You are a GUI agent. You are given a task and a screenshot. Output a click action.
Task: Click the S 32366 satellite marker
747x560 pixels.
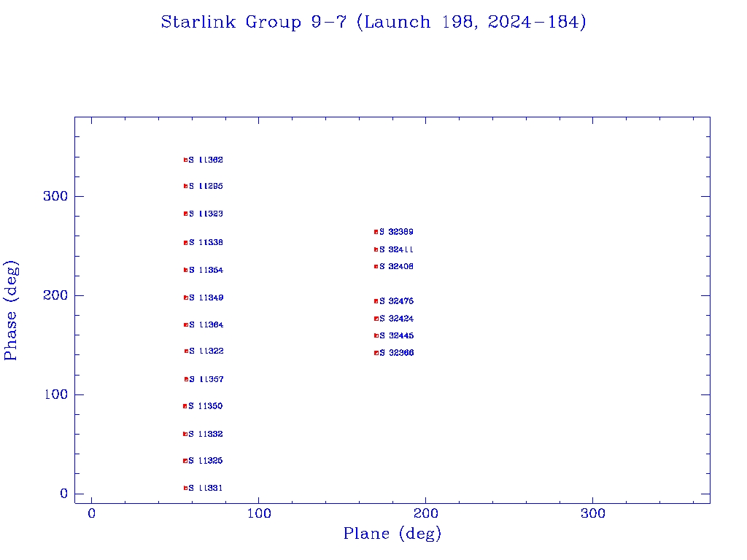coord(376,353)
